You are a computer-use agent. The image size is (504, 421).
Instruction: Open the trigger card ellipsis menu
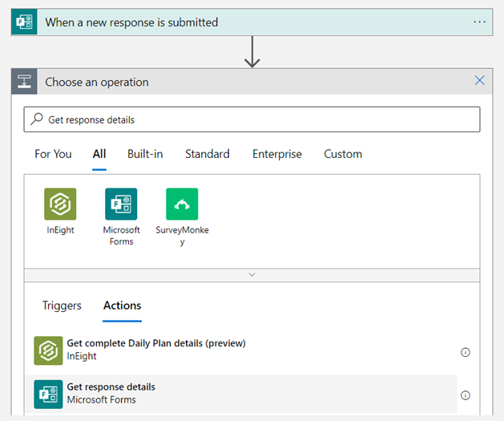pos(479,22)
